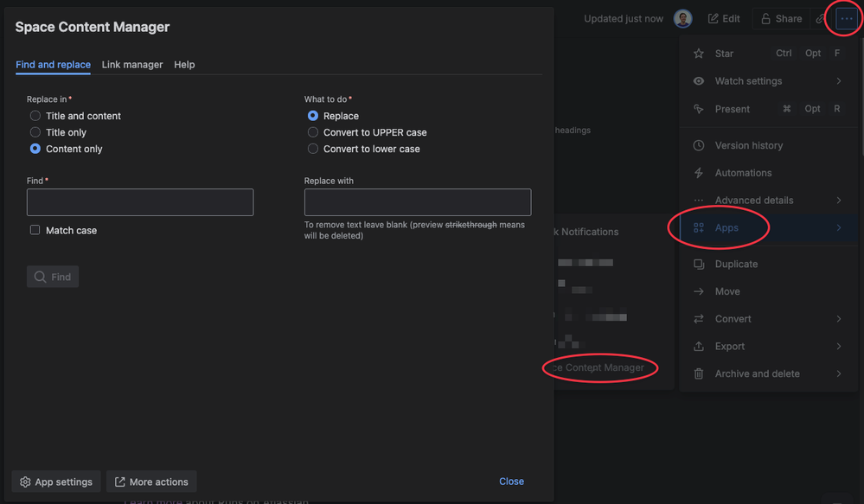Switch to the Link manager tab
This screenshot has width=864, height=504.
132,65
